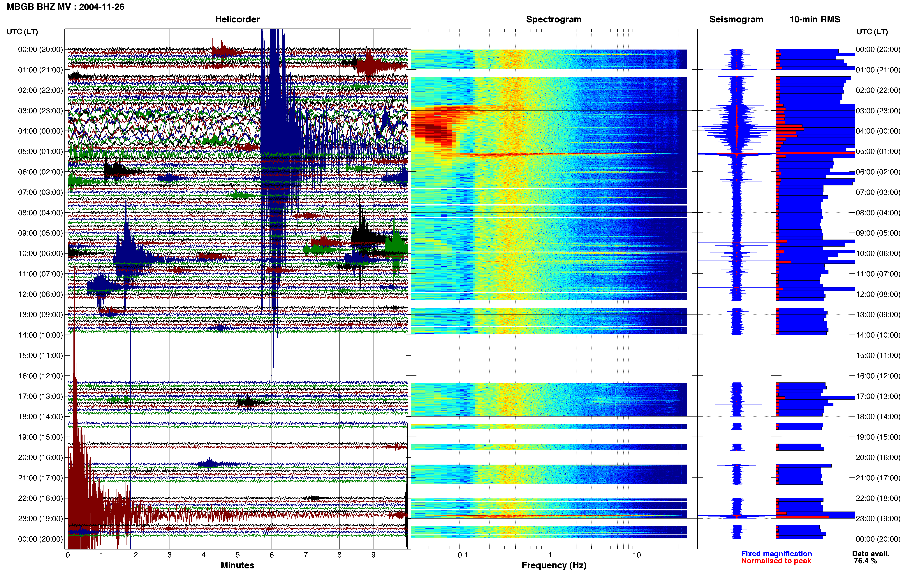Click left axis label 03:00 (23:00)
This screenshot has height=578, width=924.
pos(41,111)
